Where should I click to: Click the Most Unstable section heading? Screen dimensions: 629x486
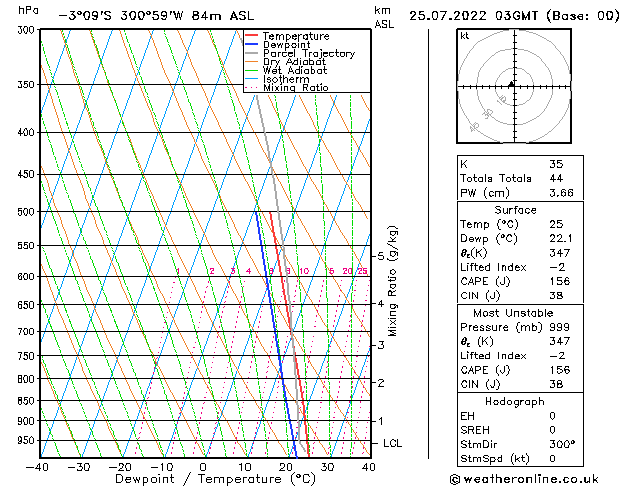coord(513,313)
